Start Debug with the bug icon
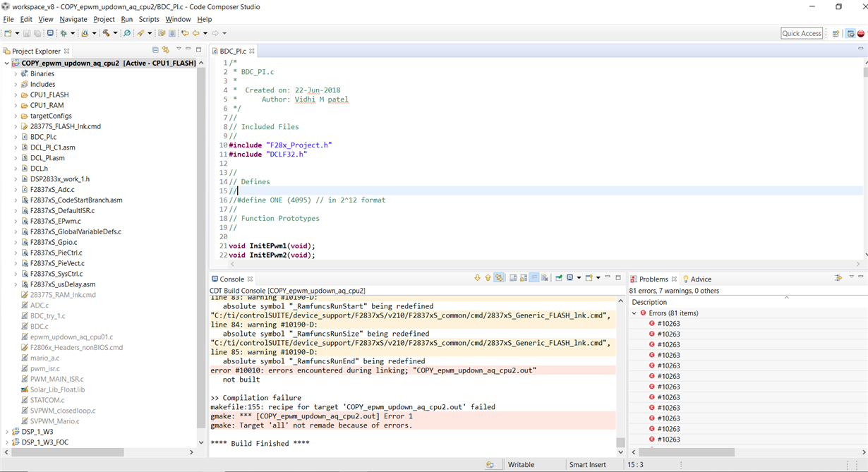 click(x=63, y=33)
